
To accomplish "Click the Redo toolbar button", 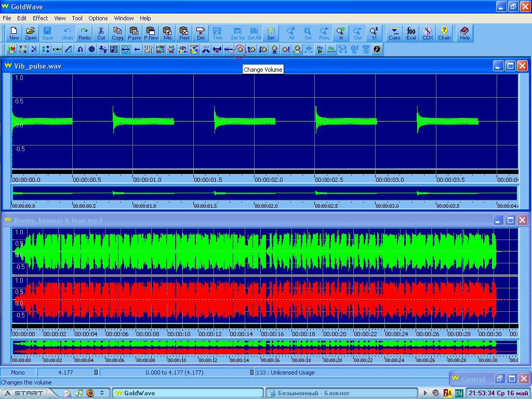I will tap(85, 33).
